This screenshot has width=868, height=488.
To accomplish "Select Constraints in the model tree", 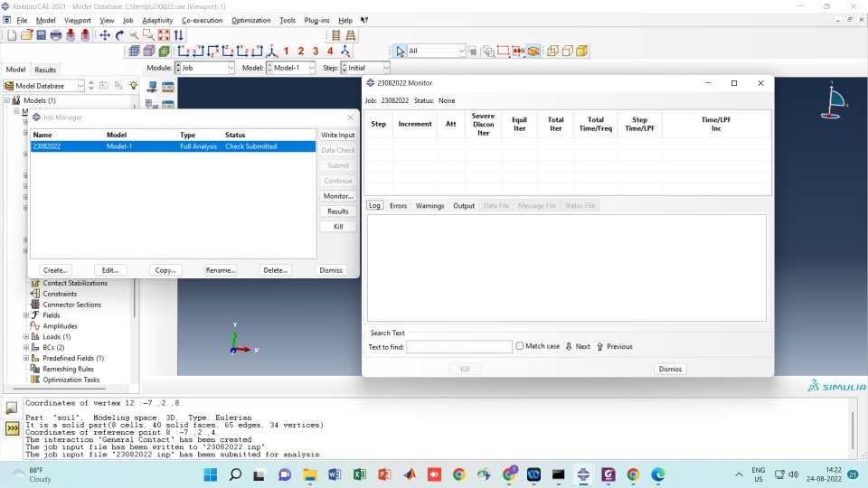I will tap(60, 294).
